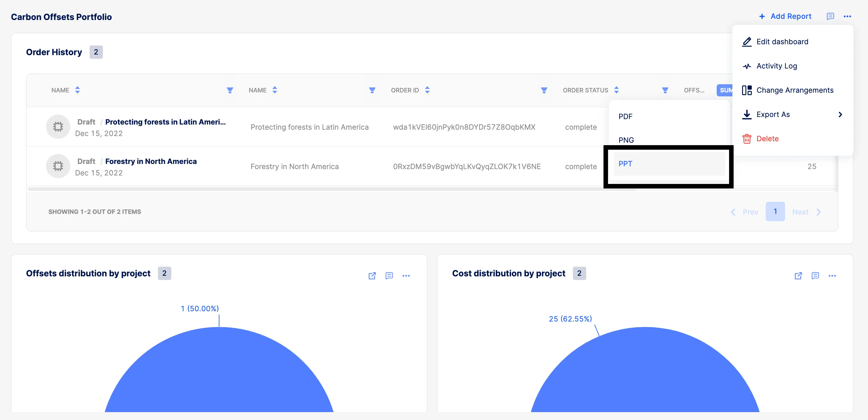Open comments on Cost distribution by project

click(815, 276)
